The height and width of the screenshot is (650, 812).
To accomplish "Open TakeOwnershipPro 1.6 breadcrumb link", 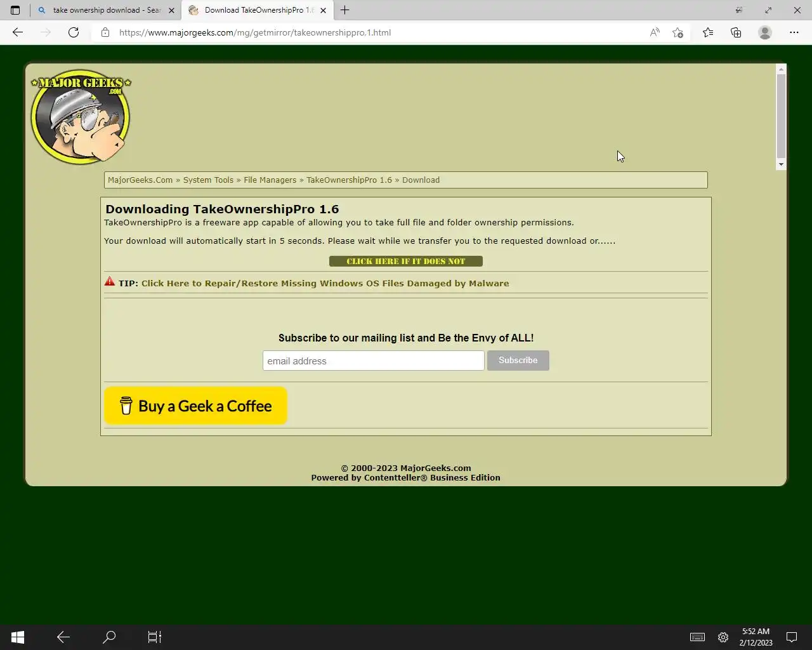I will click(349, 180).
